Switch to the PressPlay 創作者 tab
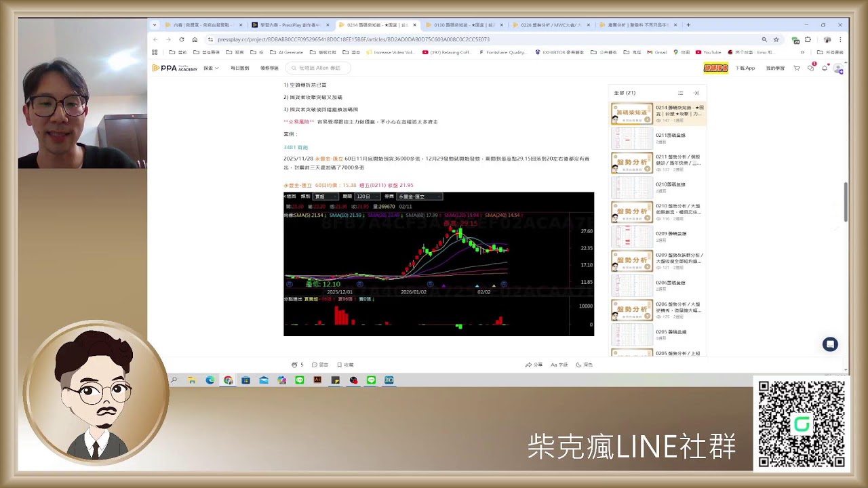Screen dimensions: 868x488 [x=291, y=25]
